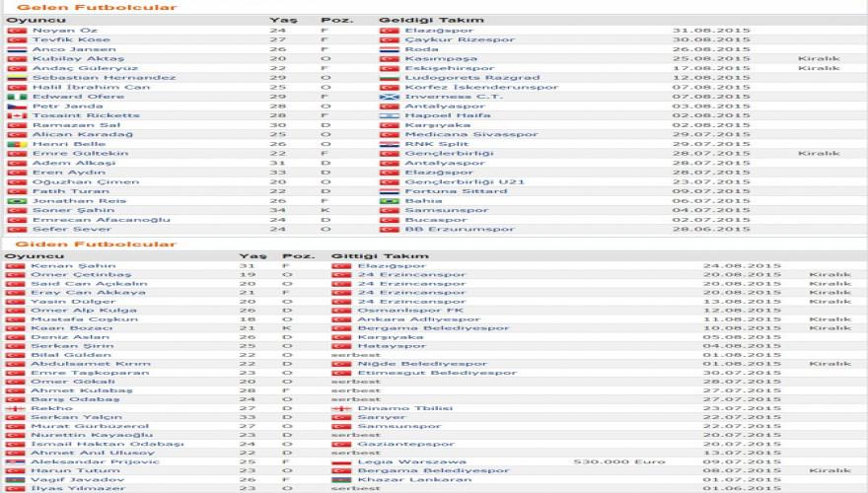Viewport: 868px width, 493px height.
Task: Click the Brazilian flag beside Jonathan Reis
Action: click(x=16, y=200)
